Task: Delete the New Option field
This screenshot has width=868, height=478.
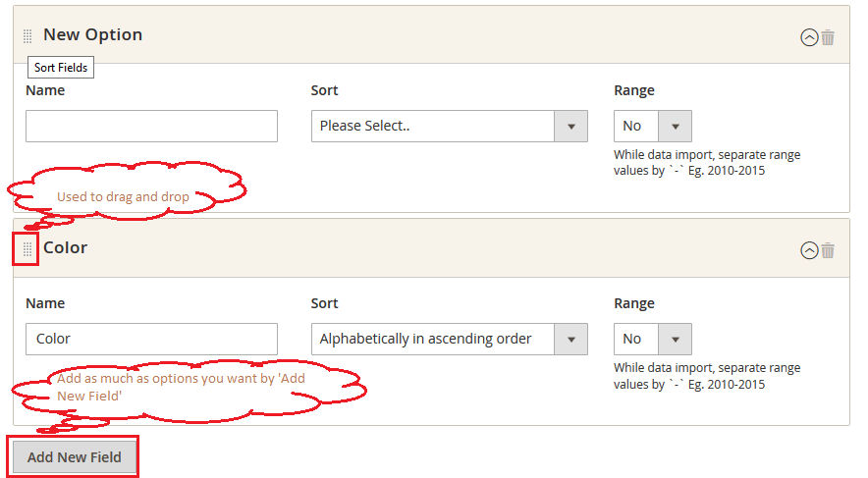Action: pos(828,37)
